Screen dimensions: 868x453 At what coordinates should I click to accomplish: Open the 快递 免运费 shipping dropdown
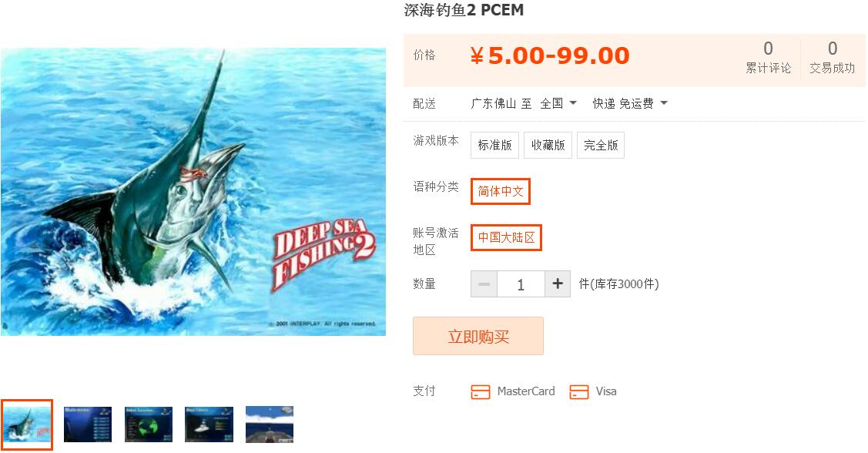pos(630,103)
